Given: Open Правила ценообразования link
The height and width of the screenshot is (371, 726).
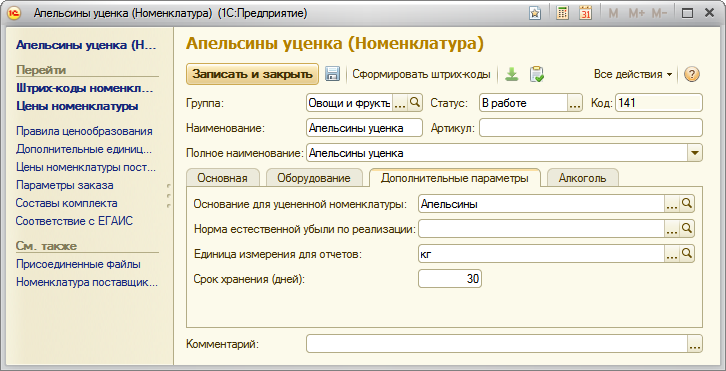Looking at the screenshot, I should tap(84, 131).
